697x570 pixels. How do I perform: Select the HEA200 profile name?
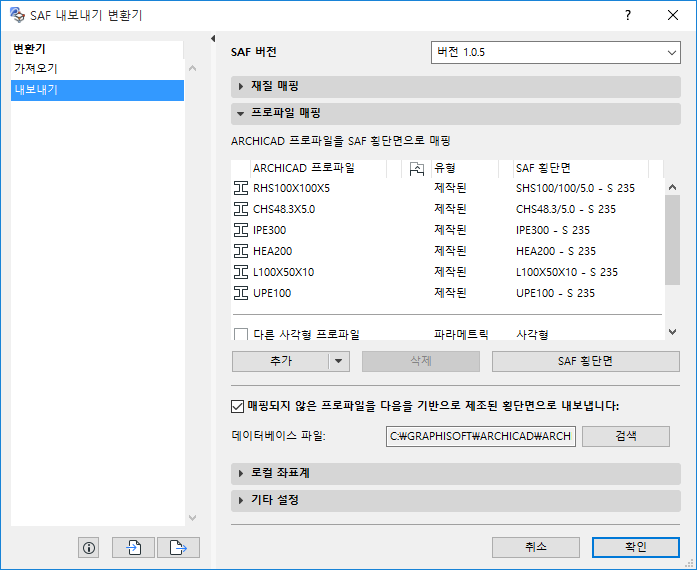pyautogui.click(x=272, y=251)
